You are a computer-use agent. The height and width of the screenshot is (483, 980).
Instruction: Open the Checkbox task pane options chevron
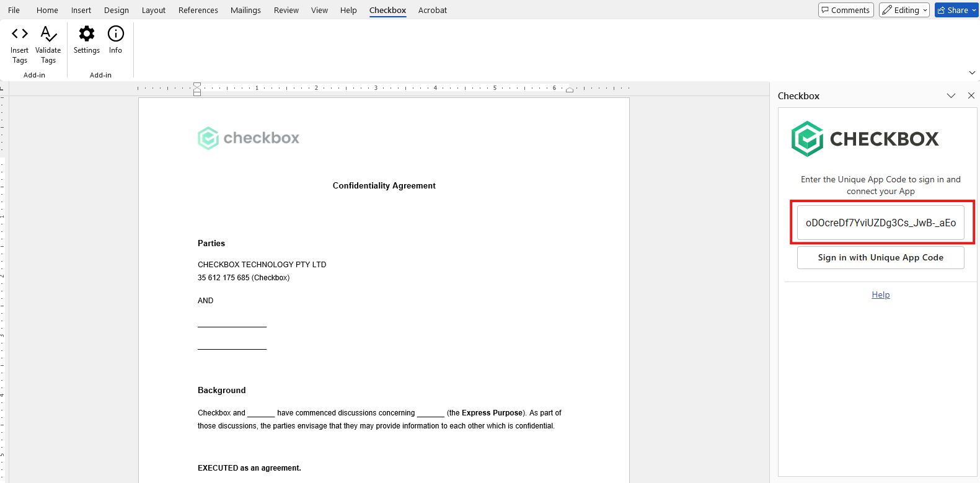[x=951, y=95]
